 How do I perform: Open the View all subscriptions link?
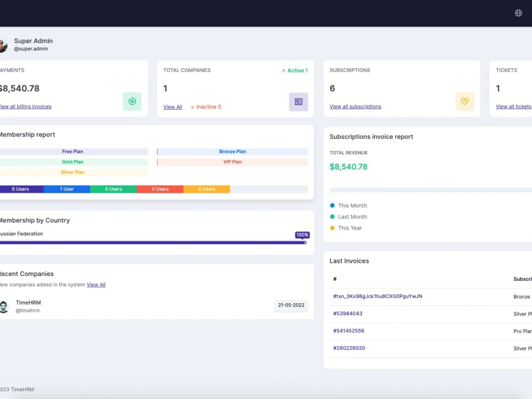tap(355, 106)
